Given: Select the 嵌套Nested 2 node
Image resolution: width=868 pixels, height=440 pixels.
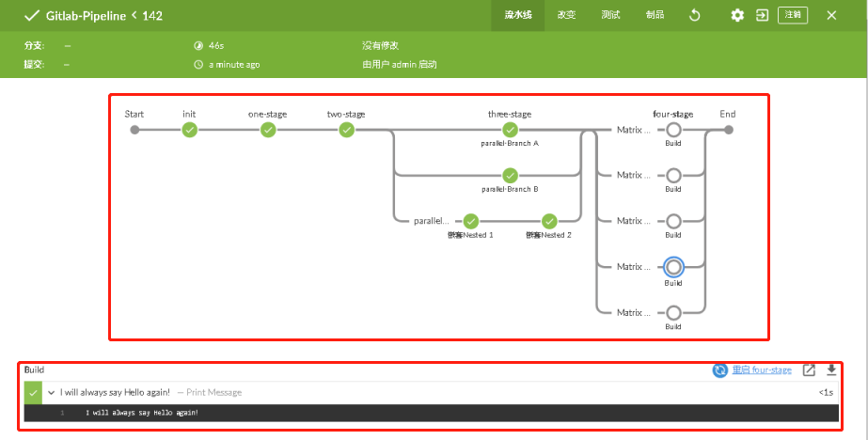Looking at the screenshot, I should pos(549,221).
